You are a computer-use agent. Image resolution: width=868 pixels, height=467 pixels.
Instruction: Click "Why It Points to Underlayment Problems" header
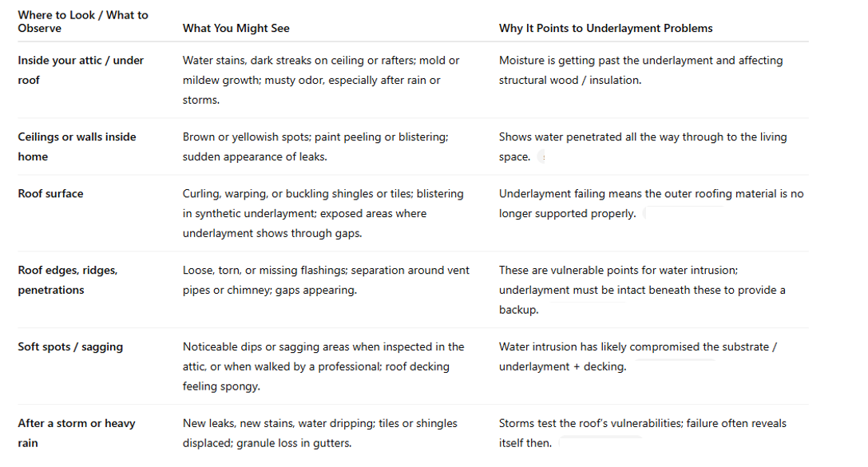click(605, 29)
